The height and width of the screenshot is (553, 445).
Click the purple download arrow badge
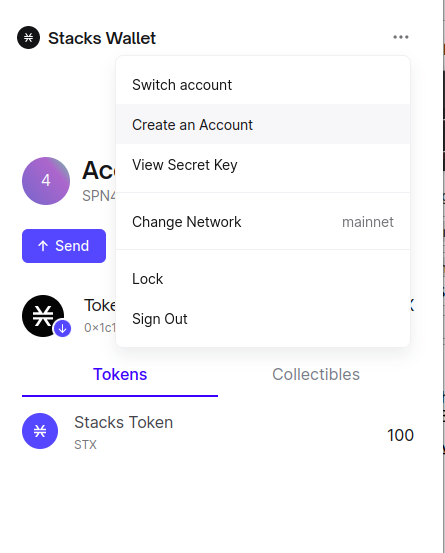[x=62, y=328]
